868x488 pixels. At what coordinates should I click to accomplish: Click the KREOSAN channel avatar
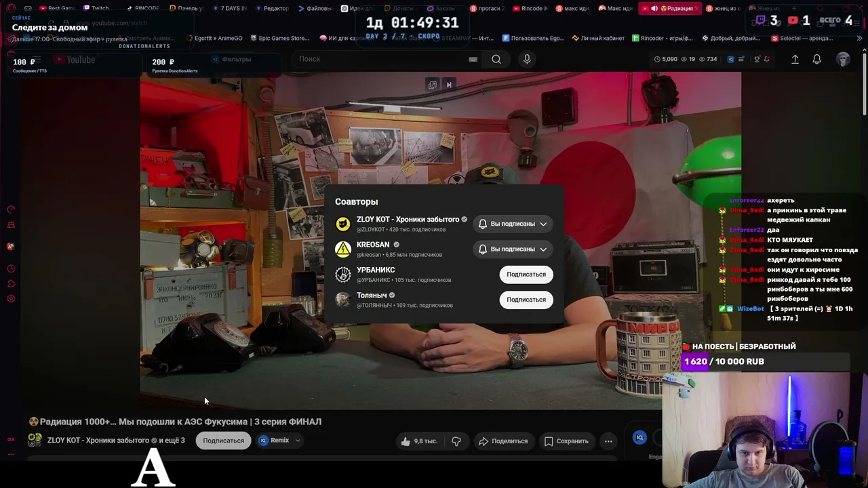[x=343, y=249]
